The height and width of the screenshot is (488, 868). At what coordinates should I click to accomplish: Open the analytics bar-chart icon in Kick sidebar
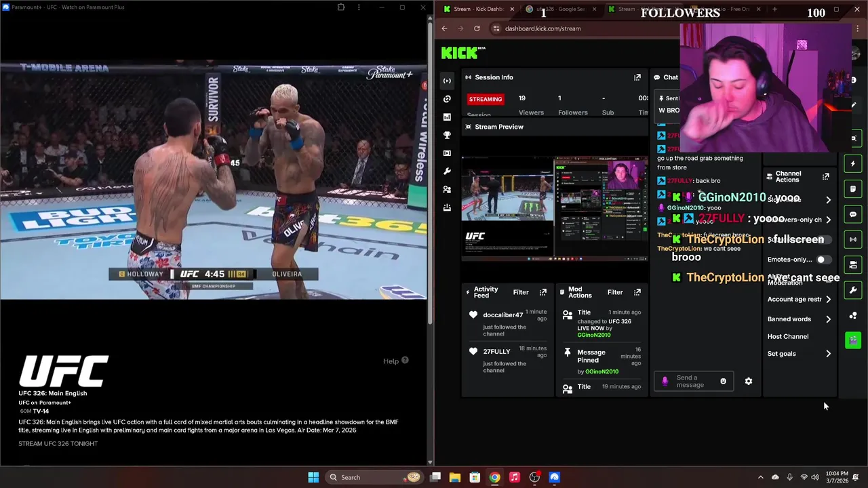point(447,117)
